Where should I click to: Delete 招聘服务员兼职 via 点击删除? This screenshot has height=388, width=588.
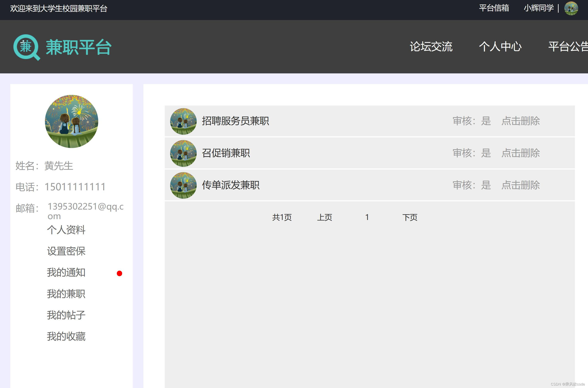tap(521, 121)
